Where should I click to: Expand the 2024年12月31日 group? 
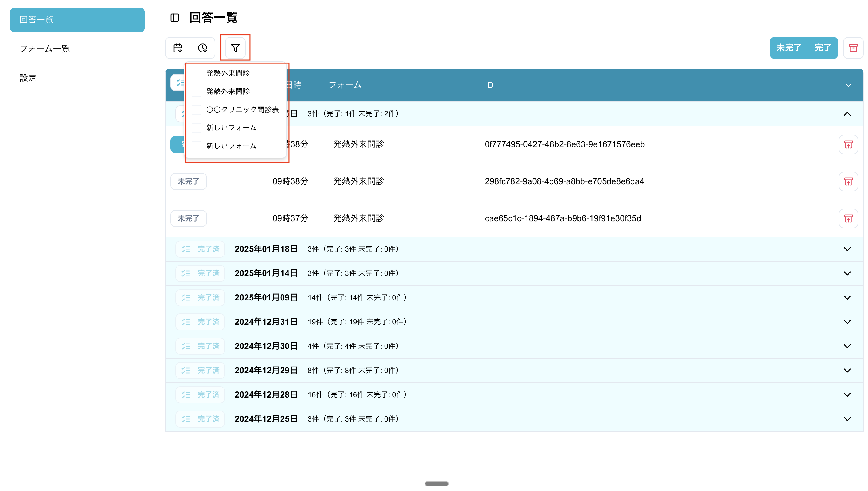pos(847,322)
